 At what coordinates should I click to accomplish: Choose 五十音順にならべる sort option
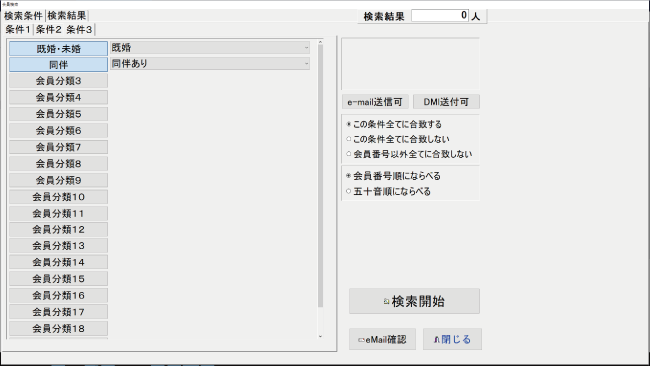point(388,191)
